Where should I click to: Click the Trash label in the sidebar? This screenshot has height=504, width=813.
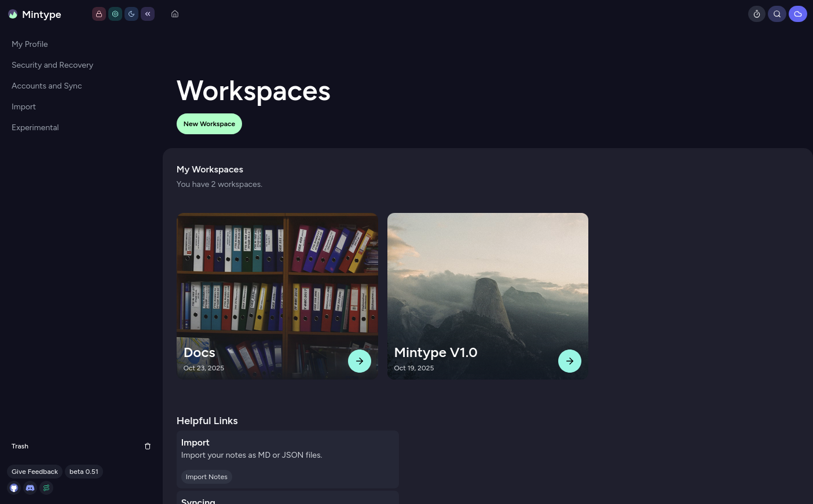[x=20, y=446]
